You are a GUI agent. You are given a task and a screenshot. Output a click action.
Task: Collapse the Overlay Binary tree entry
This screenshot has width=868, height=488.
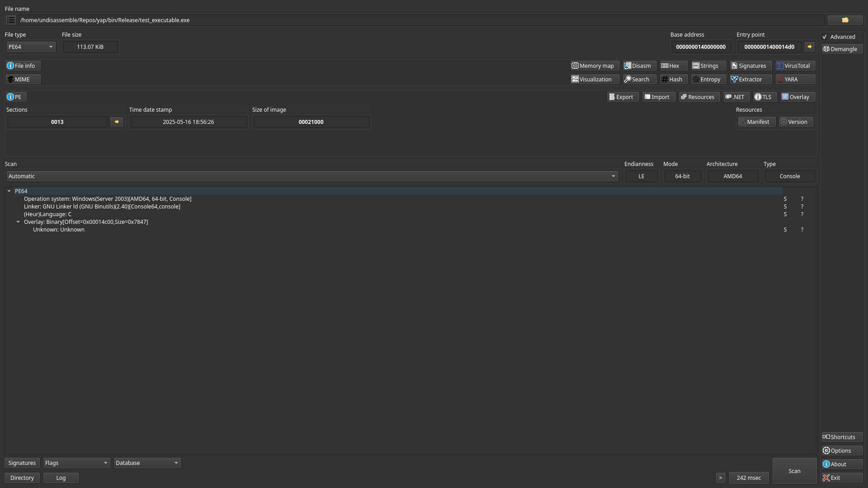tap(18, 222)
